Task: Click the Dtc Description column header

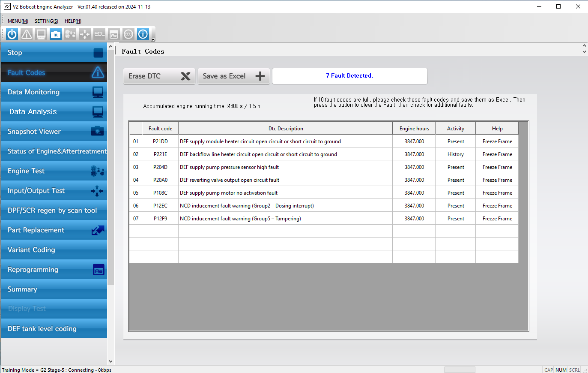Action: click(286, 129)
